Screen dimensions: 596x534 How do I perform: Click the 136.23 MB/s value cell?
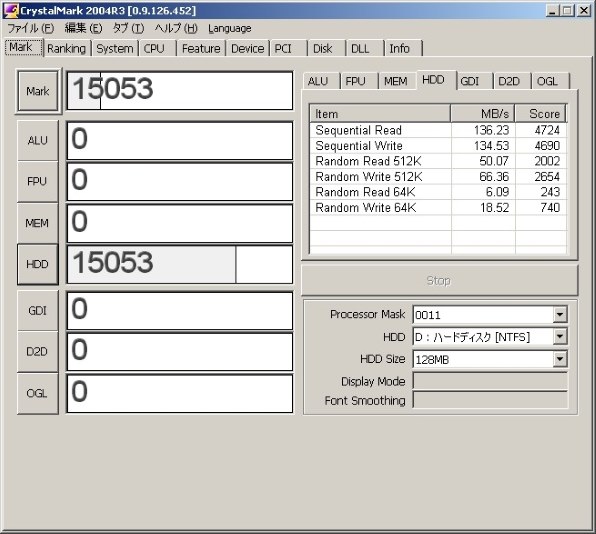click(x=483, y=130)
